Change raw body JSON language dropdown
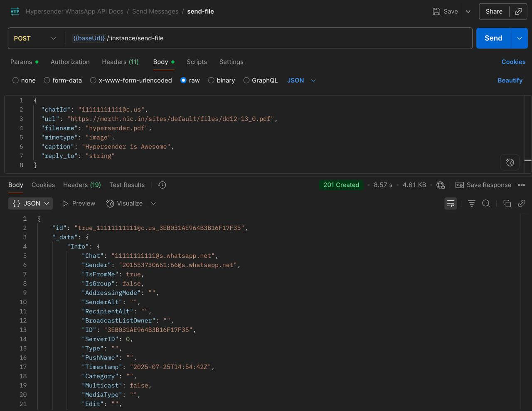The height and width of the screenshot is (411, 532). (x=301, y=80)
